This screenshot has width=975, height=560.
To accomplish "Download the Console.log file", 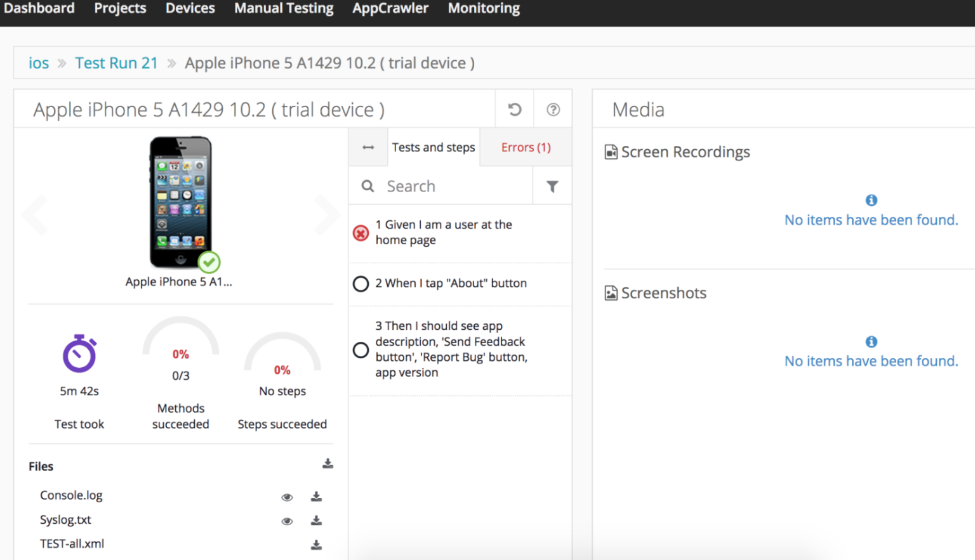I will 316,497.
